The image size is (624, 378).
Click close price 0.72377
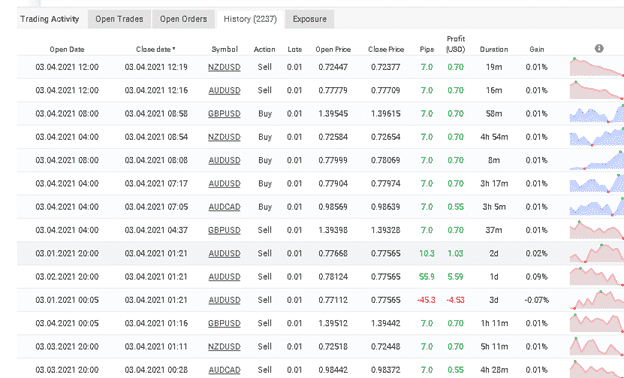386,67
